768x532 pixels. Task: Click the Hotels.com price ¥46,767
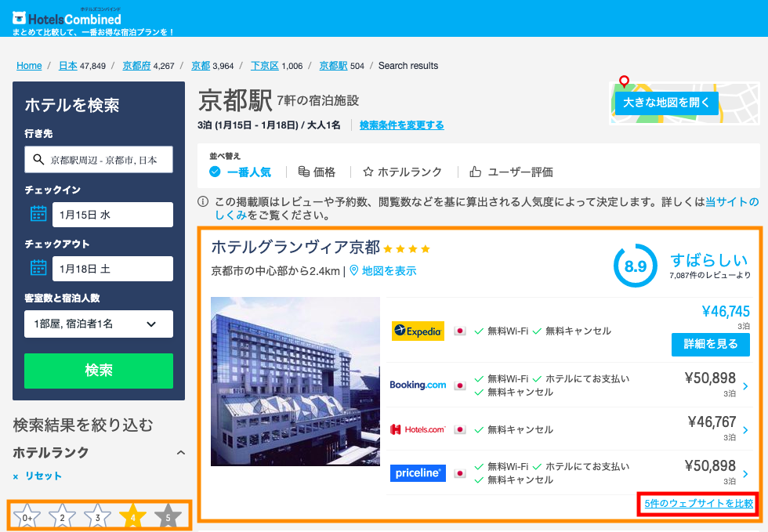tap(712, 422)
